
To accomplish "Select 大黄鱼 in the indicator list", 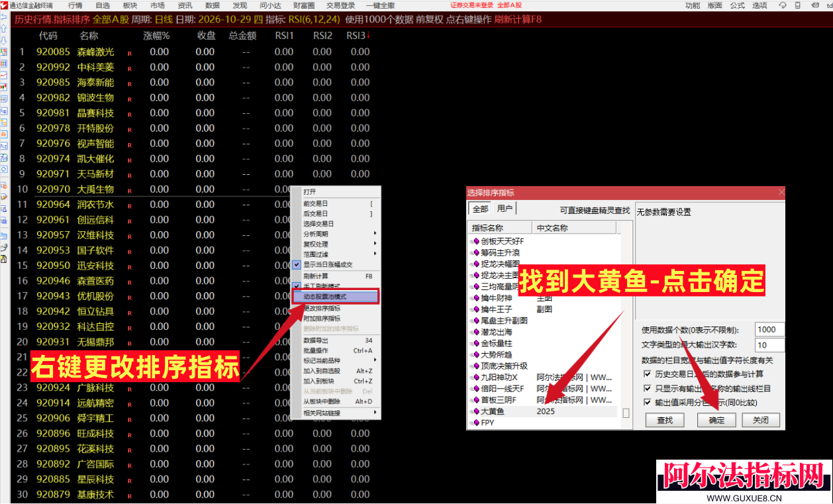I will [542, 412].
